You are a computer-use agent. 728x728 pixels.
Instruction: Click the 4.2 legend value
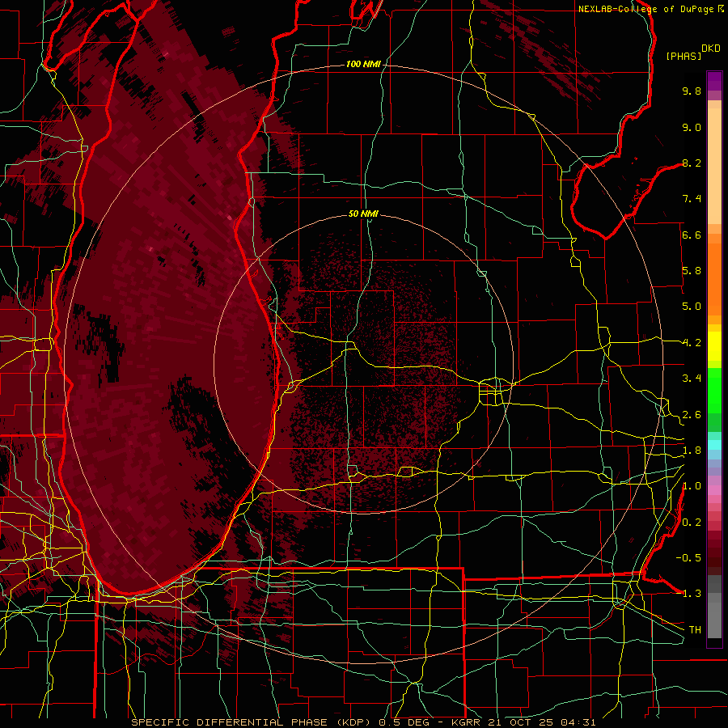692,343
